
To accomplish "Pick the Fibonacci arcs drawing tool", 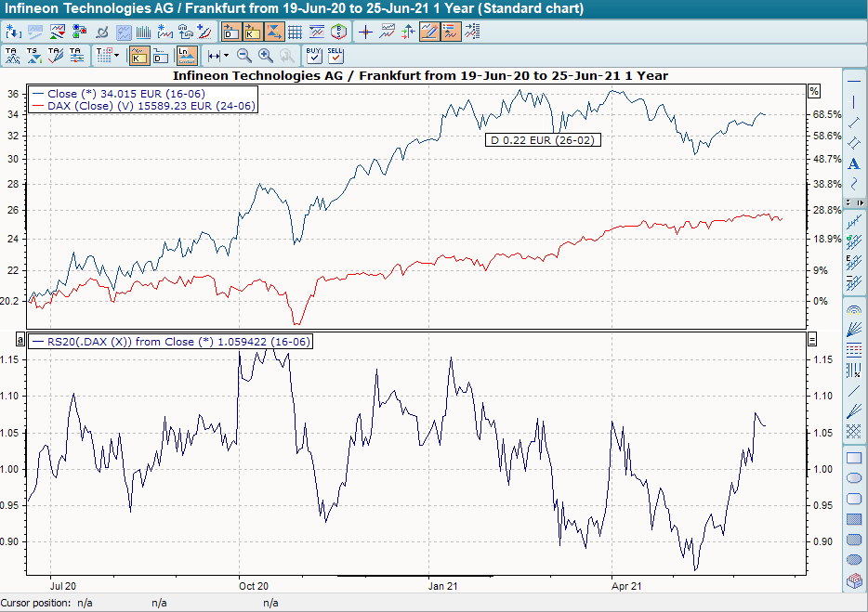I will 854,309.
